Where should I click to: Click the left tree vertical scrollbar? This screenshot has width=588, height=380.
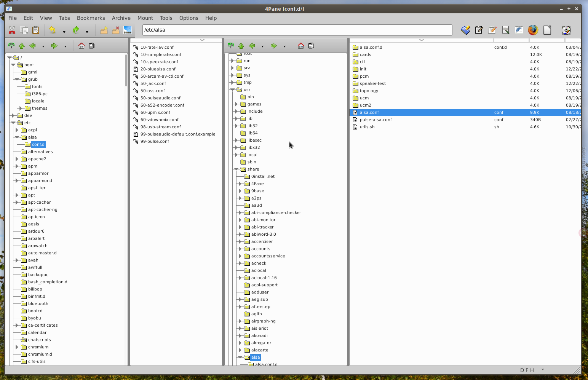pos(126,70)
